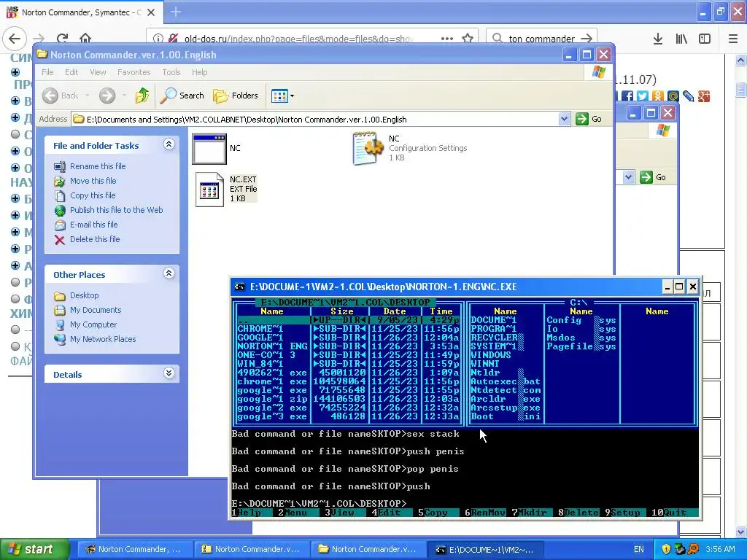This screenshot has width=747, height=560.
Task: Click 8 Delete in Norton Commander bar
Action: 578,513
